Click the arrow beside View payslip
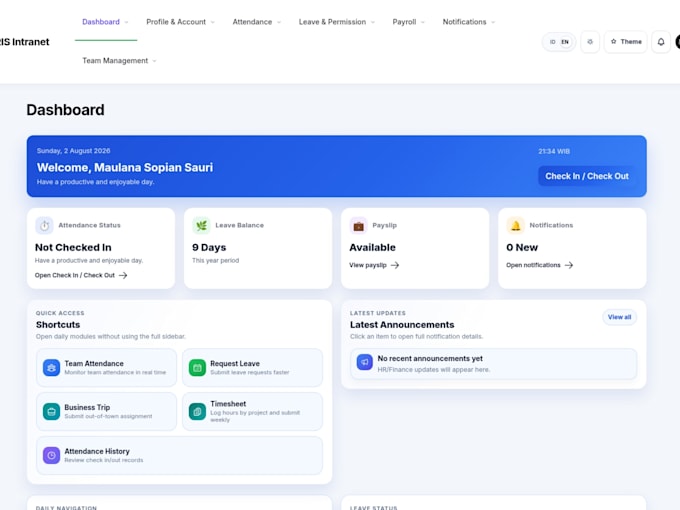 395,265
